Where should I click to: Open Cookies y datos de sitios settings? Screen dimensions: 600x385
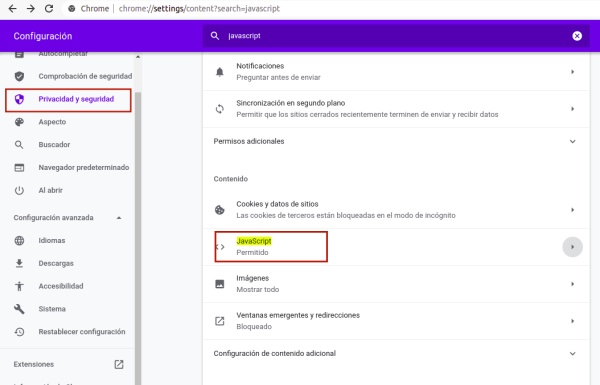coord(396,210)
